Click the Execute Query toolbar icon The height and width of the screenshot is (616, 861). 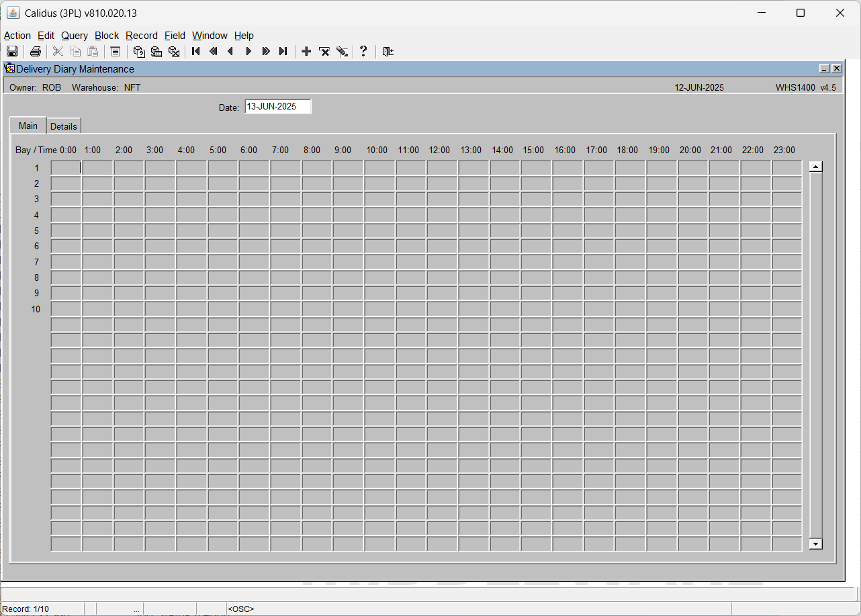coord(156,52)
